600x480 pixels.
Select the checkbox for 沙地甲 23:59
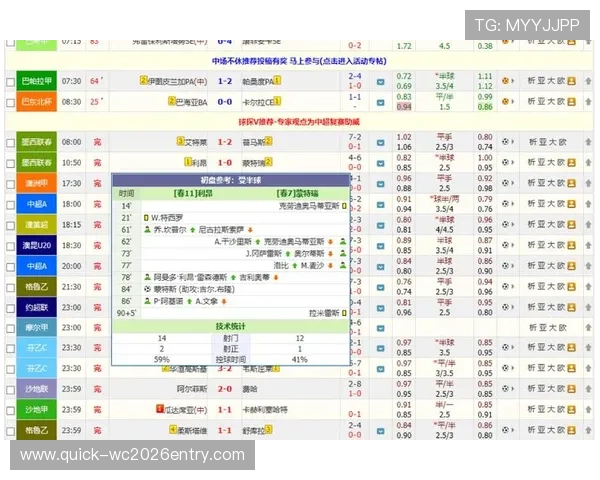point(10,411)
